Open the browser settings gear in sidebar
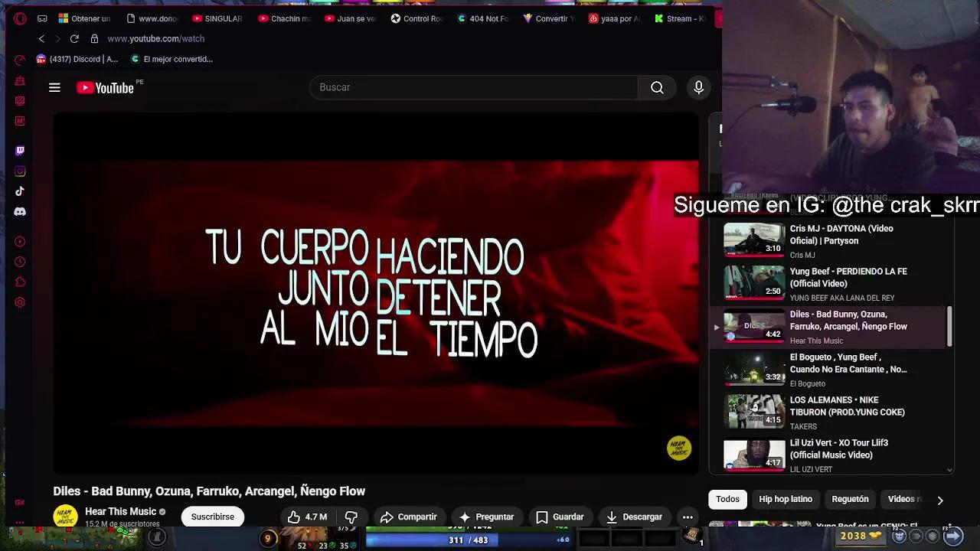 pos(20,302)
